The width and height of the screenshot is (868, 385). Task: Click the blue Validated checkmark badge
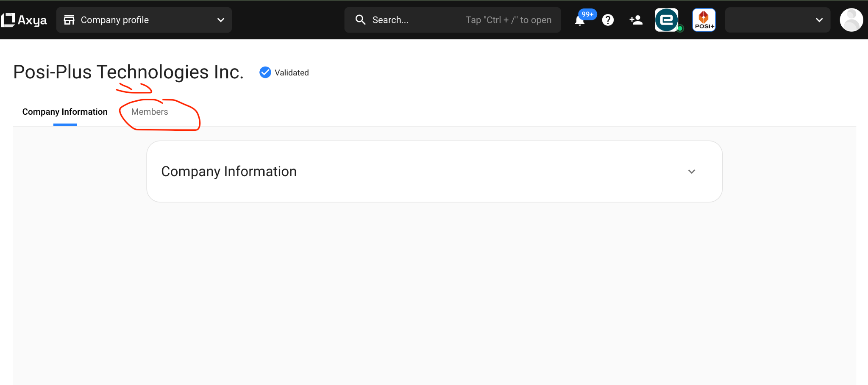click(265, 72)
